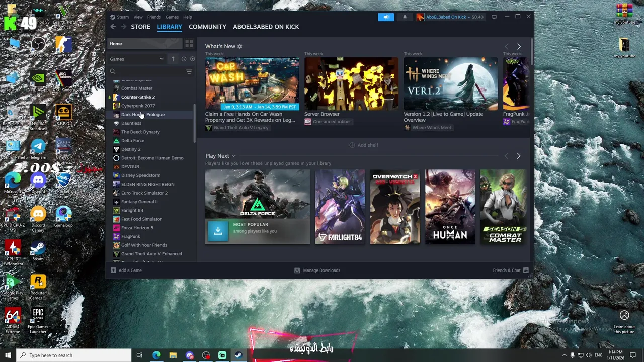Click the library list scrollbar
The height and width of the screenshot is (362, 644).
coord(195,123)
